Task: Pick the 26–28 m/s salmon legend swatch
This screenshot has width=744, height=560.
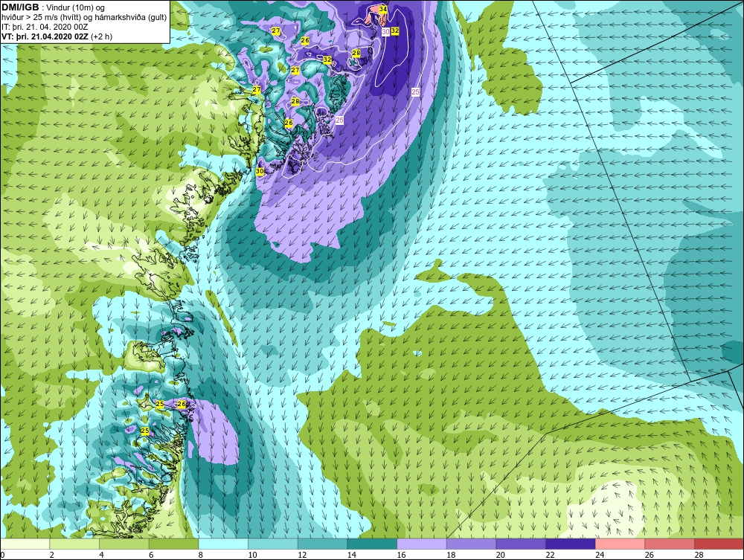Action: pyautogui.click(x=670, y=544)
